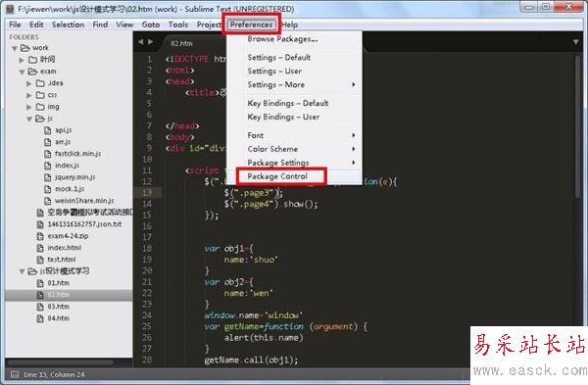Open 03.htm in the sidebar
Image resolution: width=588 pixels, height=385 pixels.
pyautogui.click(x=59, y=307)
